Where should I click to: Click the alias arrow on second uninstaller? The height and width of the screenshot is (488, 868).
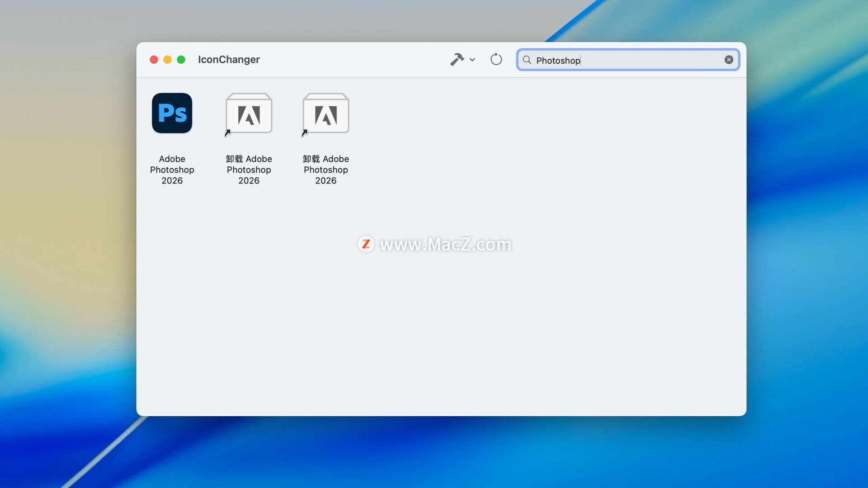[305, 133]
